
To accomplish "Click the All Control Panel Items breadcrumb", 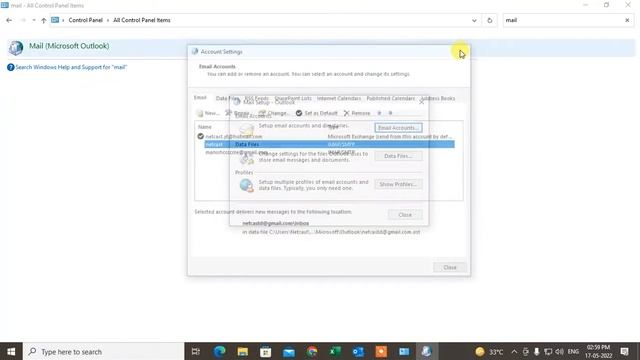I will [142, 20].
